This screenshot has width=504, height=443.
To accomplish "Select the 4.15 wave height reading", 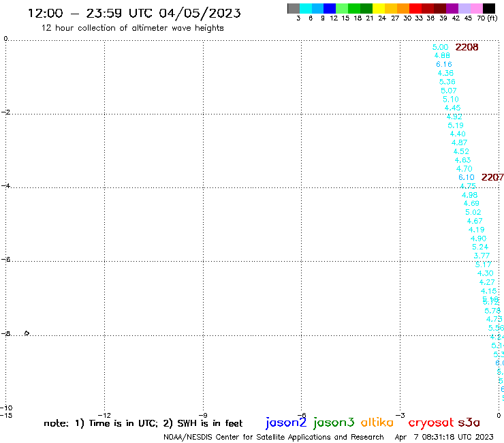I will point(488,291).
